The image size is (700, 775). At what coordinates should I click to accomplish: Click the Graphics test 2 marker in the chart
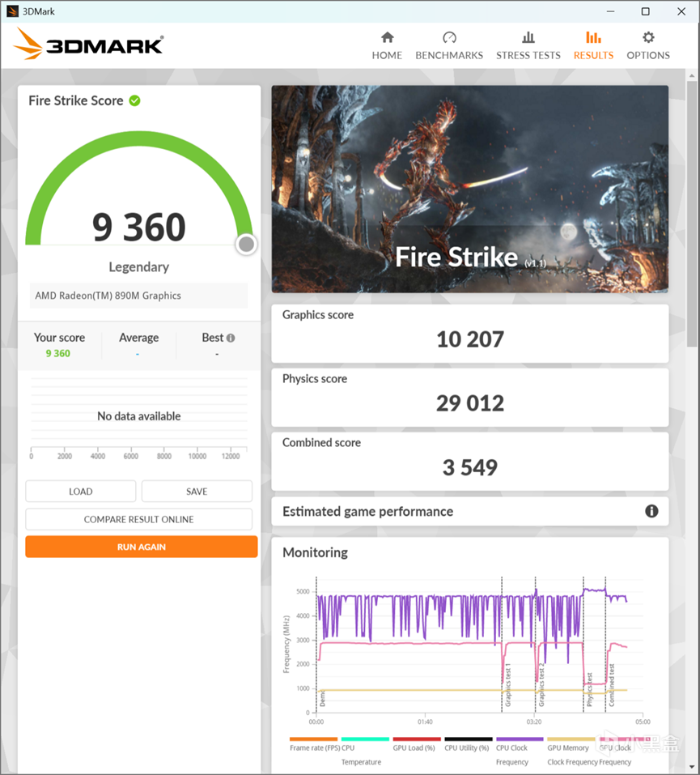(x=541, y=687)
